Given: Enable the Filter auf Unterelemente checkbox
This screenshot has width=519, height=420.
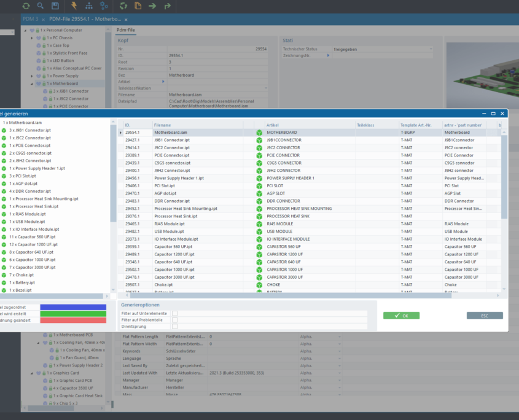Looking at the screenshot, I should pyautogui.click(x=175, y=313).
